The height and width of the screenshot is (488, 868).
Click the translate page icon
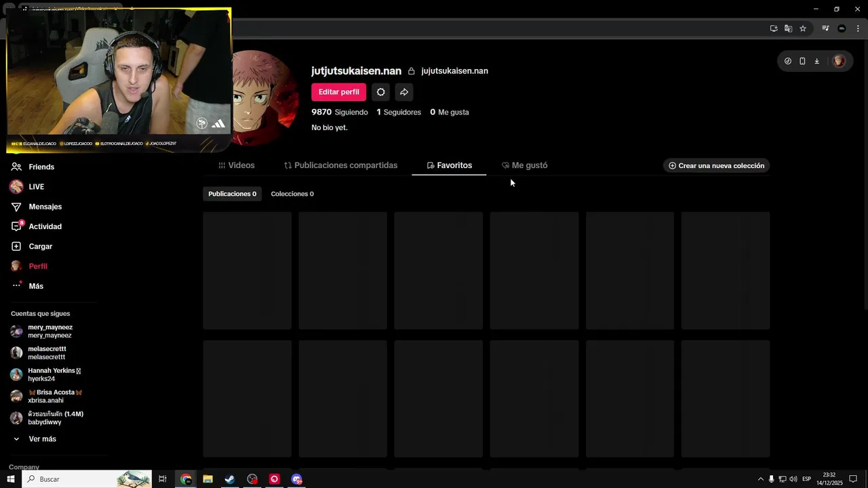(x=788, y=28)
